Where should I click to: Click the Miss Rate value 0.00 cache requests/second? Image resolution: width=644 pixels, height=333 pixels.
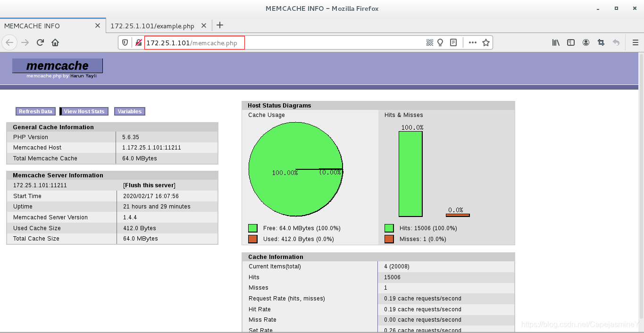click(423, 320)
